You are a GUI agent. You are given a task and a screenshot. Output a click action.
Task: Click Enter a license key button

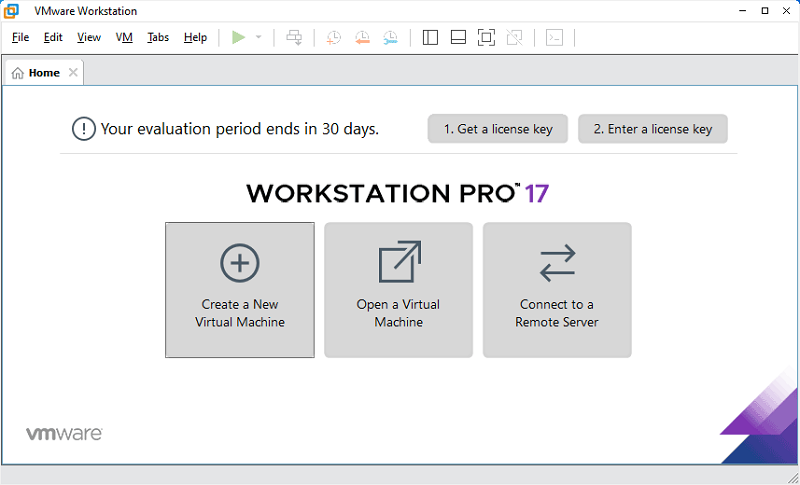pyautogui.click(x=652, y=129)
